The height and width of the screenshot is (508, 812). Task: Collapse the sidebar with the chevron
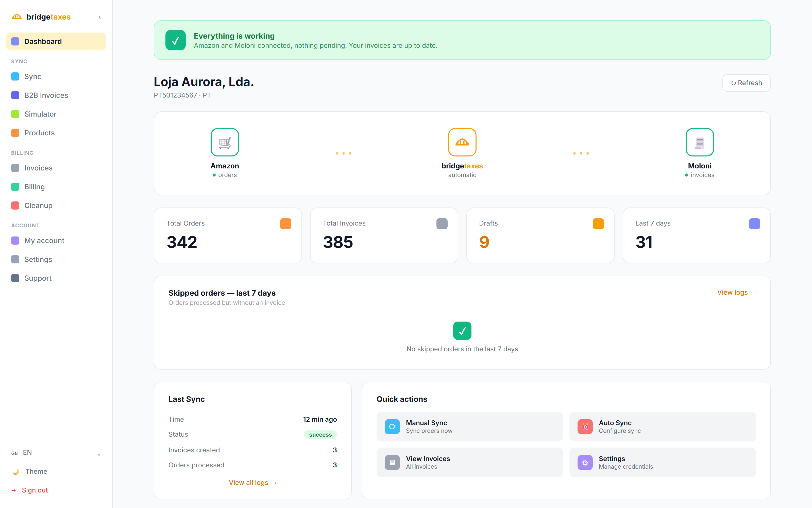100,17
